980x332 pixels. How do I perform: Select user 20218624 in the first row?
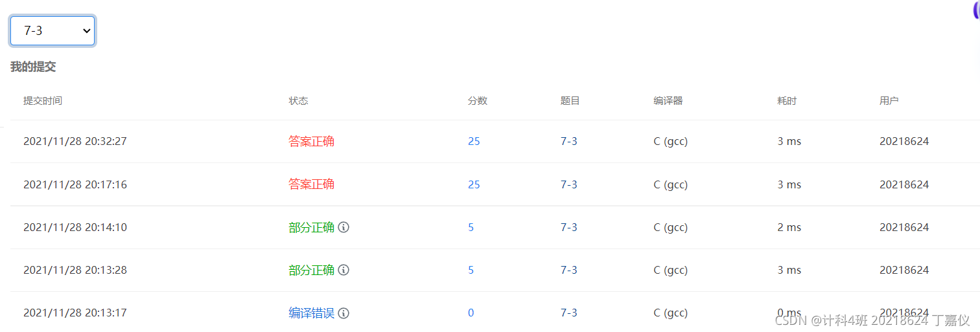(x=904, y=141)
